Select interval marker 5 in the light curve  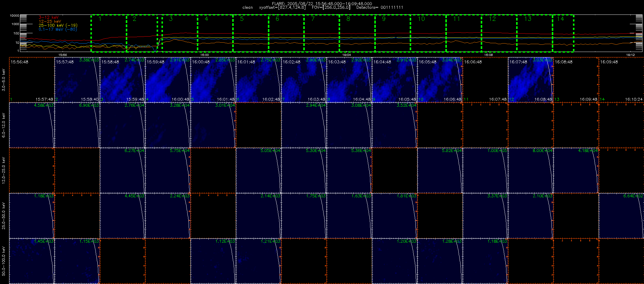tap(242, 19)
